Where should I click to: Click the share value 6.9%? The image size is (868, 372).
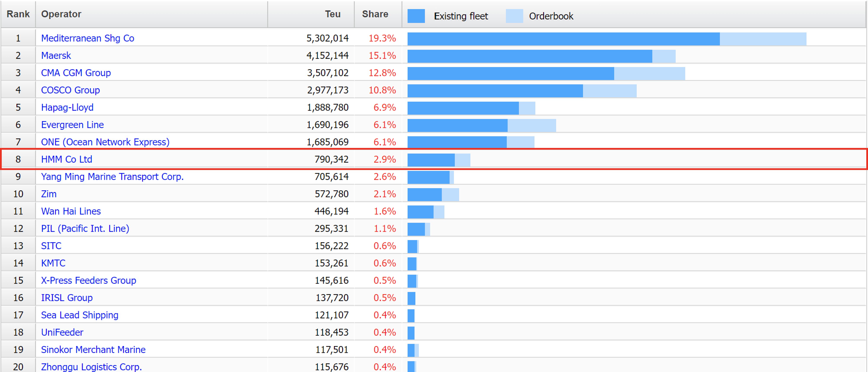pos(385,108)
